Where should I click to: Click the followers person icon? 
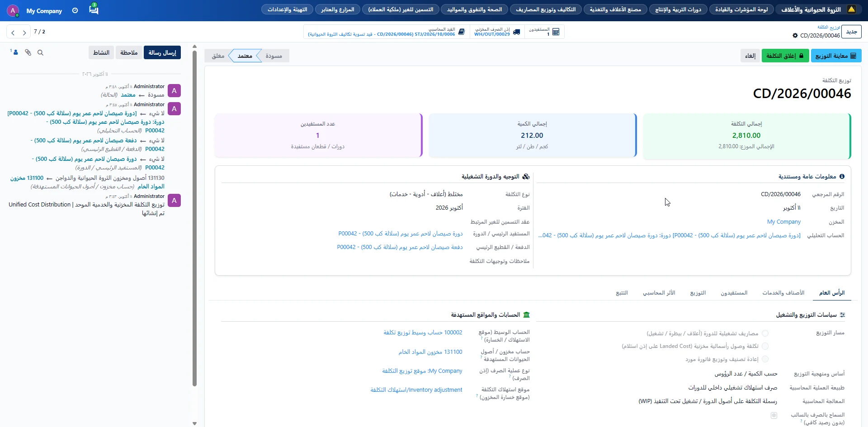click(14, 52)
